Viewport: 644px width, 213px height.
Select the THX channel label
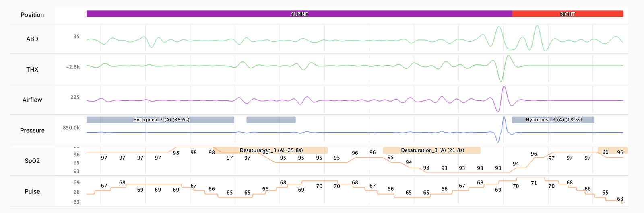pos(32,70)
